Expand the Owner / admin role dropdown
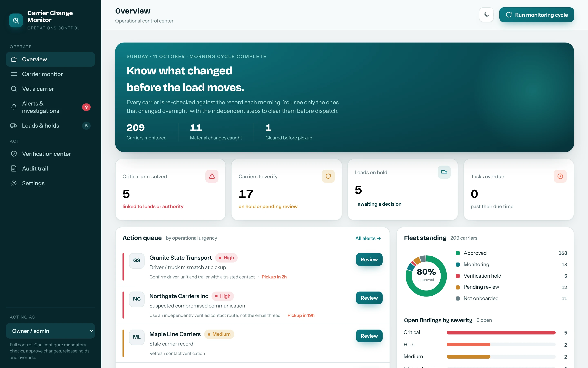This screenshot has width=588, height=368. [50, 331]
